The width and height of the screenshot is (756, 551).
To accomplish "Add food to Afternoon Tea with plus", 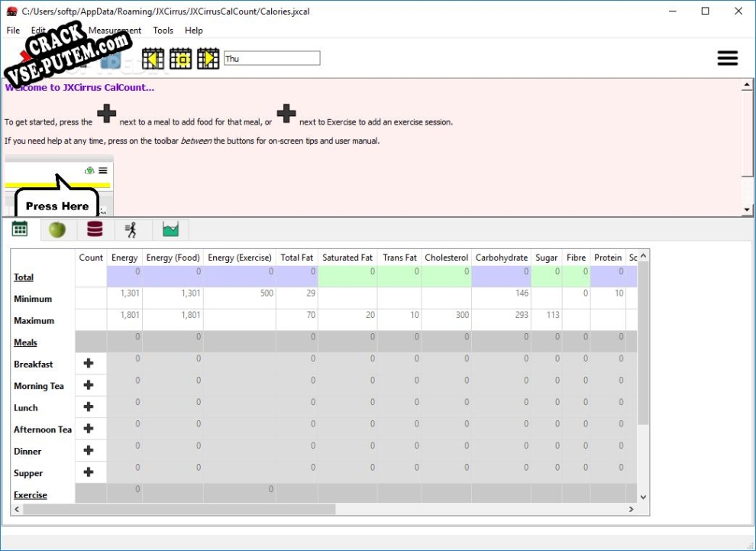I will click(89, 429).
